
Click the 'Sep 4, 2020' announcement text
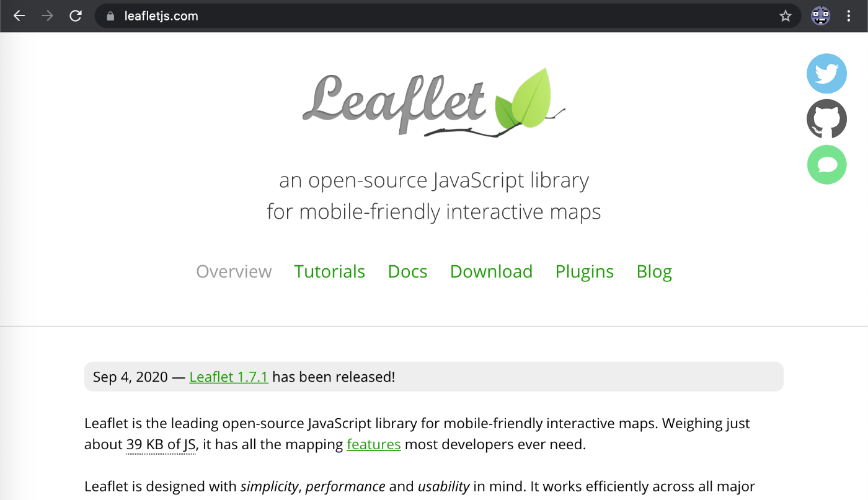130,377
